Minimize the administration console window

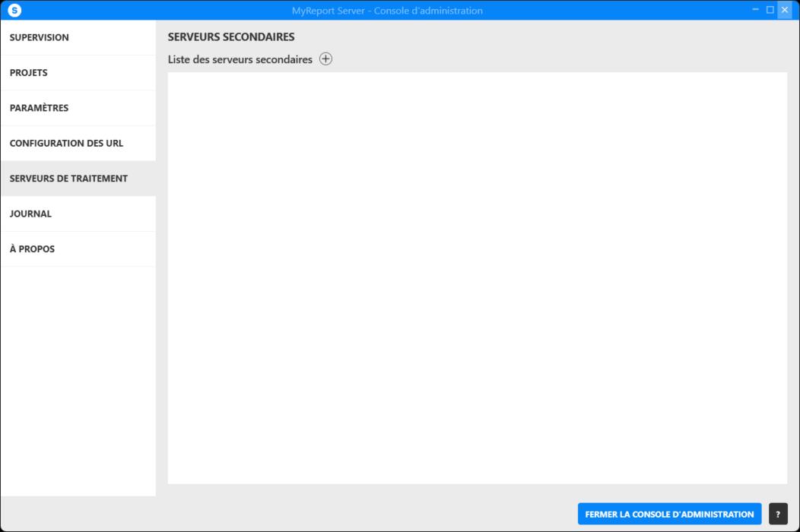pos(755,10)
